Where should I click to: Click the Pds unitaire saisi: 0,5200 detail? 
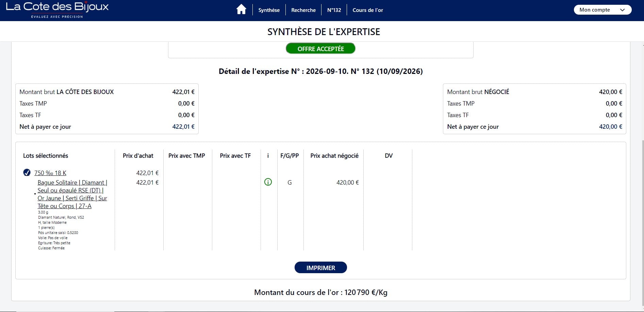point(58,233)
